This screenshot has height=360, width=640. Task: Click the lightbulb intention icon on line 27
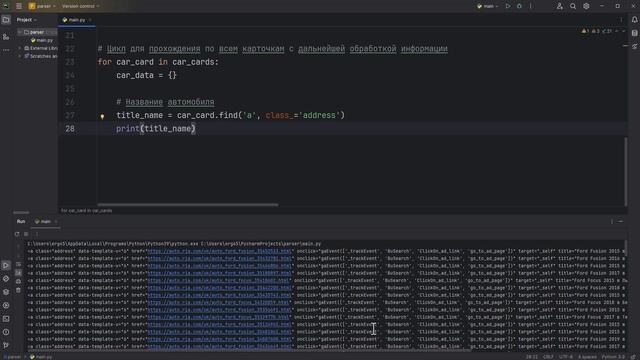(102, 116)
